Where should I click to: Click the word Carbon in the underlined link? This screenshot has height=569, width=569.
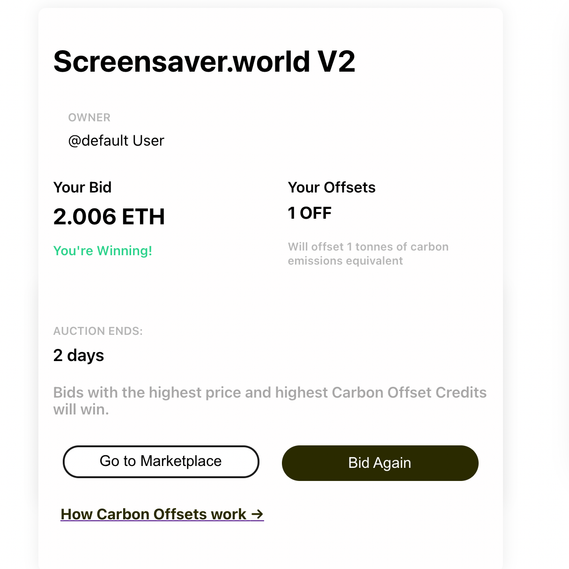click(x=118, y=514)
